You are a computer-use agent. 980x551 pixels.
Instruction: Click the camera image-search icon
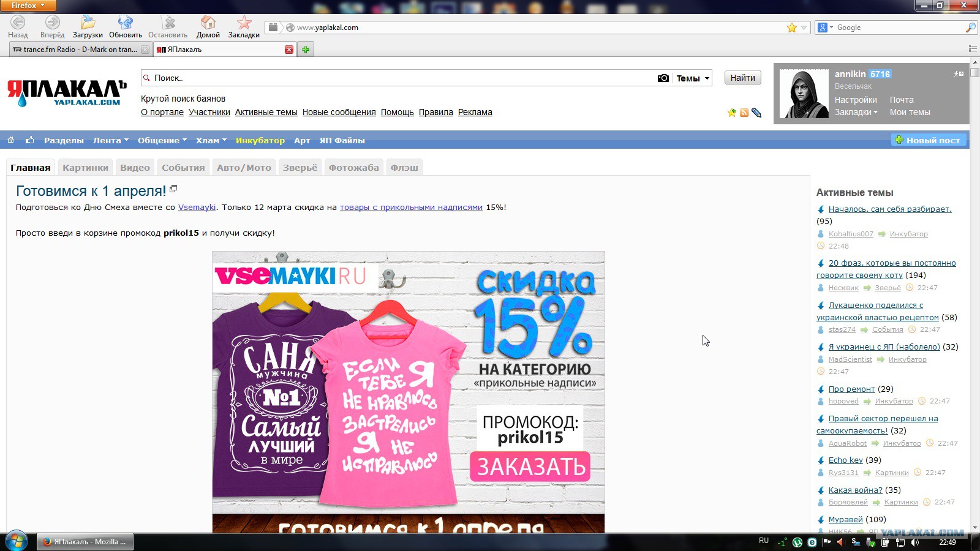(663, 78)
